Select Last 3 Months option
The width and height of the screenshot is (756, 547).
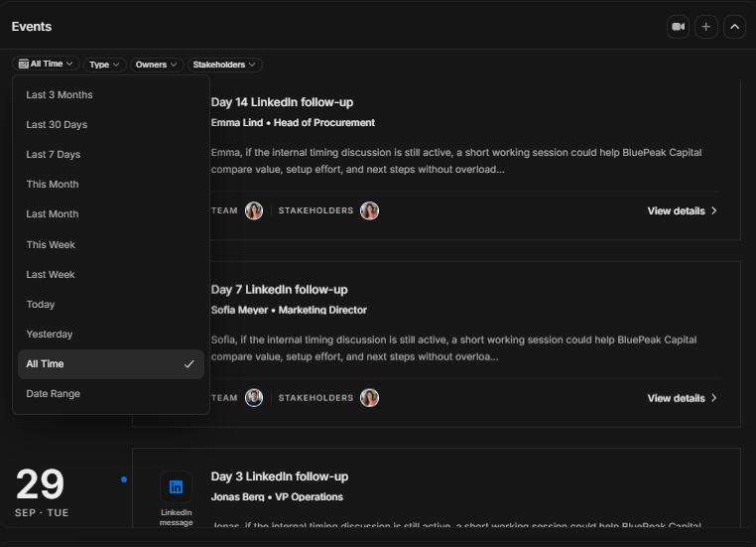coord(111,95)
